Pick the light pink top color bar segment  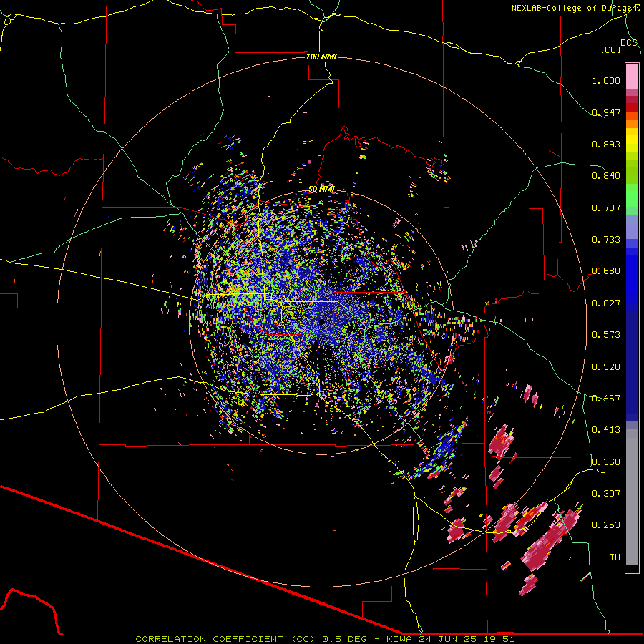(632, 77)
